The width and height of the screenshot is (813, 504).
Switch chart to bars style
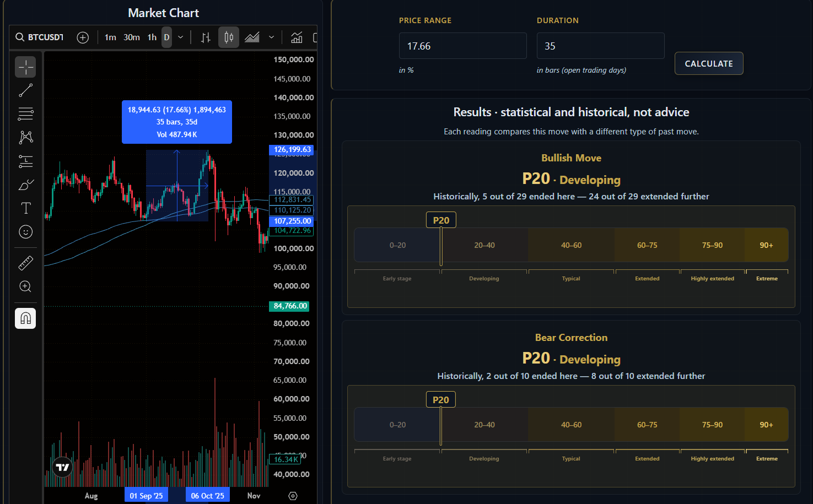pos(206,37)
